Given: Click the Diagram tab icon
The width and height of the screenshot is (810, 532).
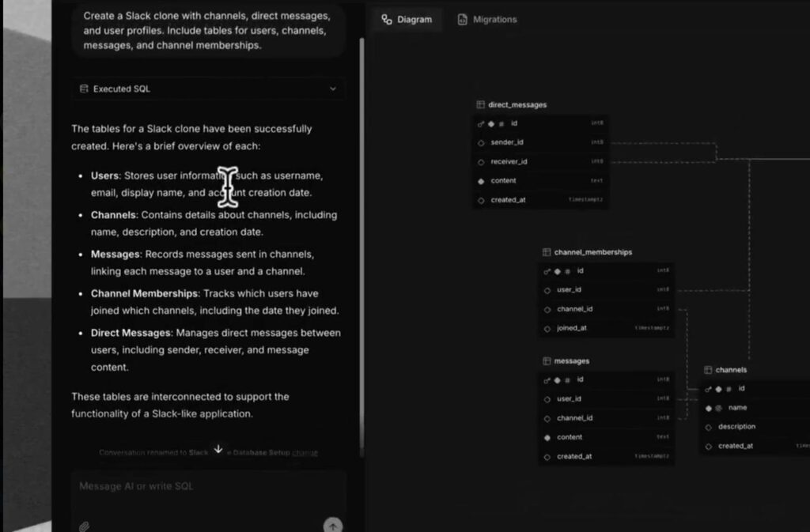Looking at the screenshot, I should (385, 19).
